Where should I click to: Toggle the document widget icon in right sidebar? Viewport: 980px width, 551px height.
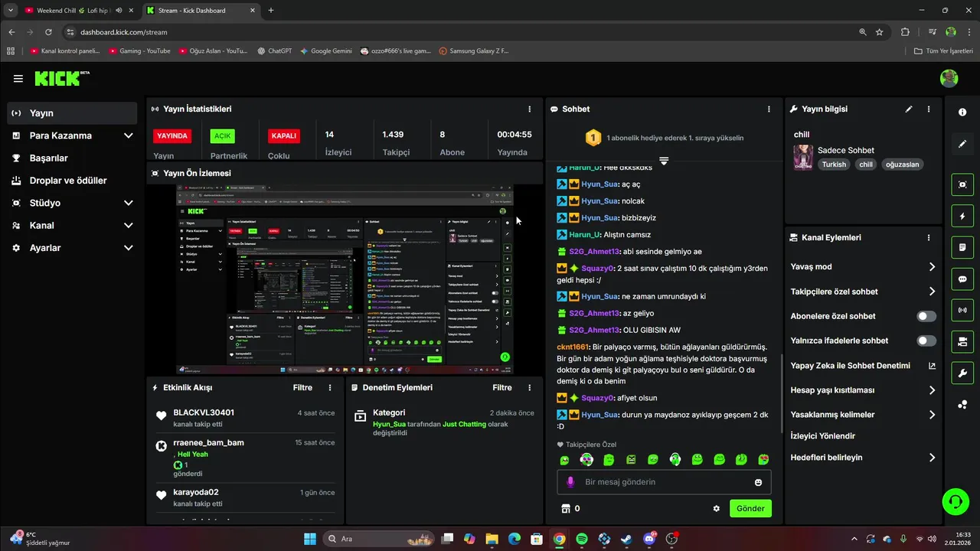click(962, 248)
